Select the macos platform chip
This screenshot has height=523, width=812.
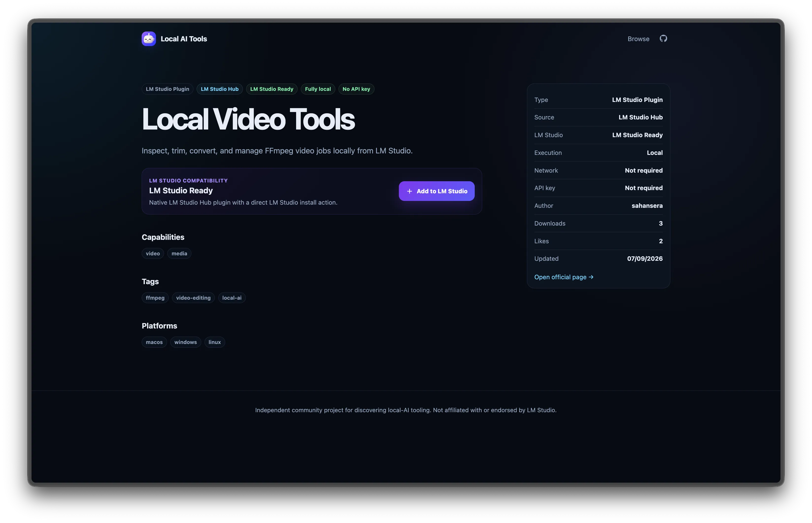click(154, 342)
